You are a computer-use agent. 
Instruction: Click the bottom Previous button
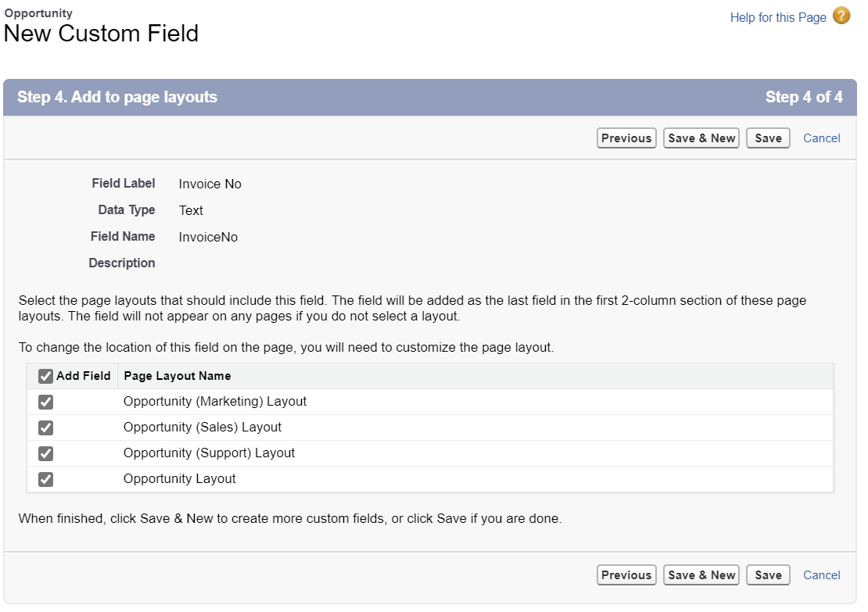pos(626,575)
